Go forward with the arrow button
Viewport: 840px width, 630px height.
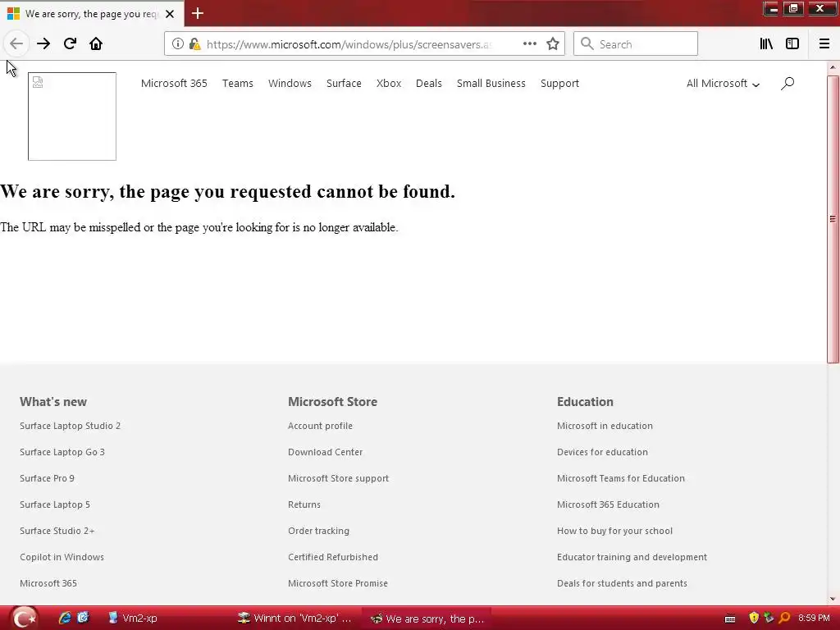[x=43, y=44]
